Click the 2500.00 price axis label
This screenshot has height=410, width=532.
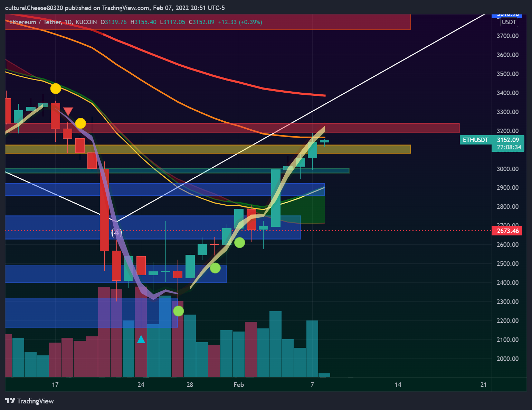(507, 264)
